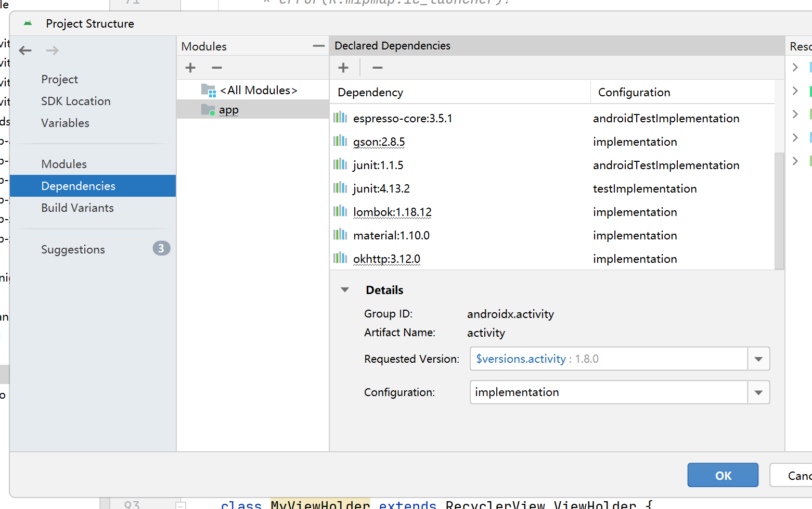Click the Configuration column header

coord(682,92)
